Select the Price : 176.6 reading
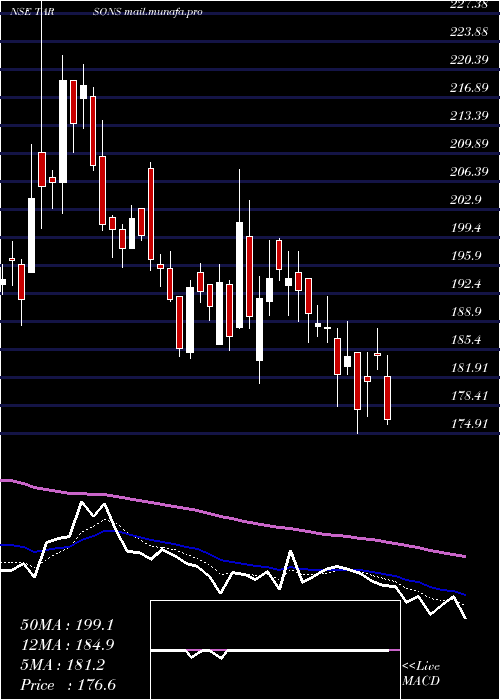The image size is (500, 700). 68,685
